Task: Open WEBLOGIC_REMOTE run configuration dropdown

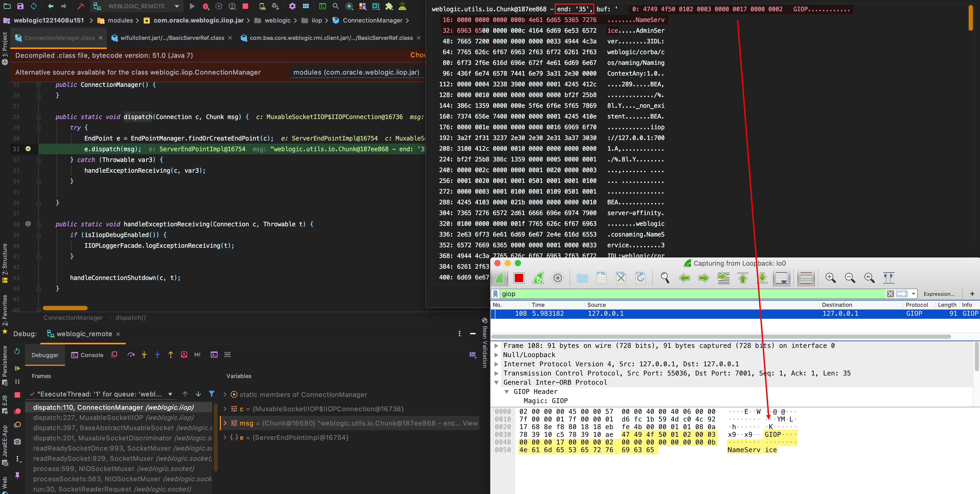Action: 177,6
